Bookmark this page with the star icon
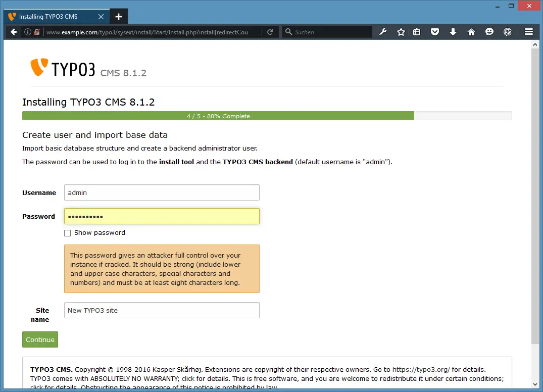Image resolution: width=543 pixels, height=392 pixels. [x=401, y=32]
